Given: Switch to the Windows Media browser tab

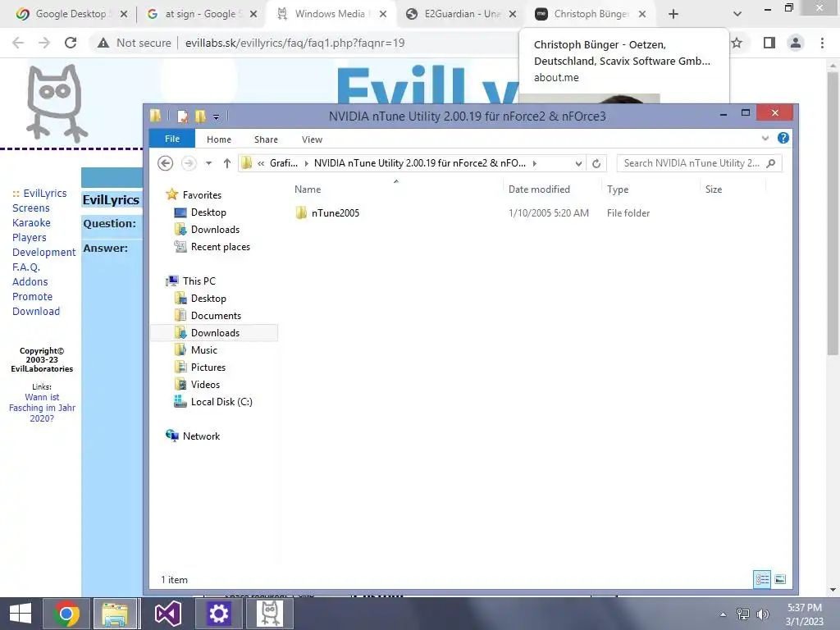Looking at the screenshot, I should pos(332,14).
